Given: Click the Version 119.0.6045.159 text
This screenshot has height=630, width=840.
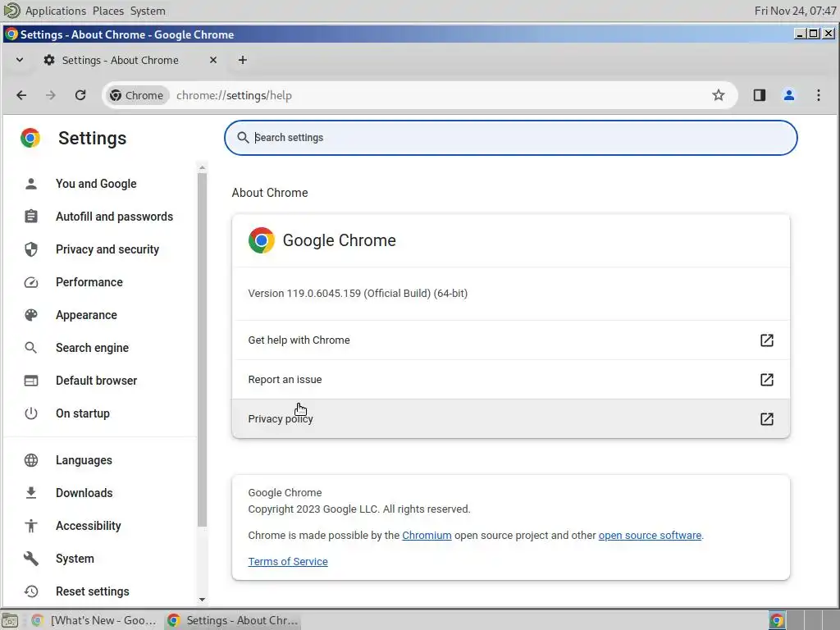Looking at the screenshot, I should (358, 294).
